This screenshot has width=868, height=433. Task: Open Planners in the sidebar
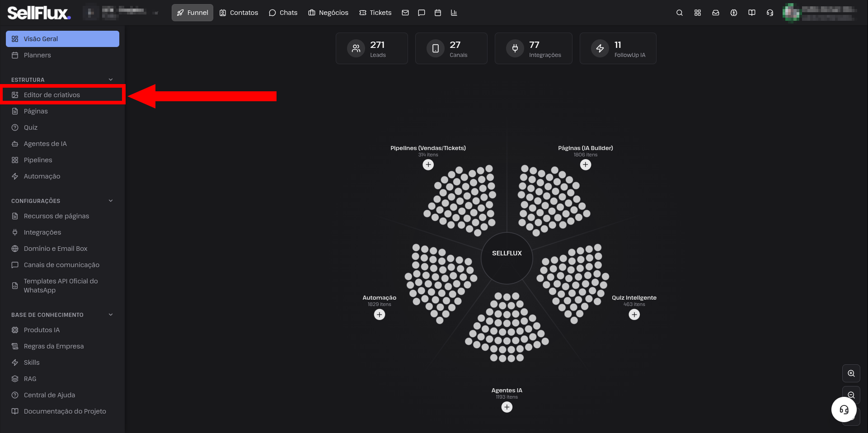62,55
